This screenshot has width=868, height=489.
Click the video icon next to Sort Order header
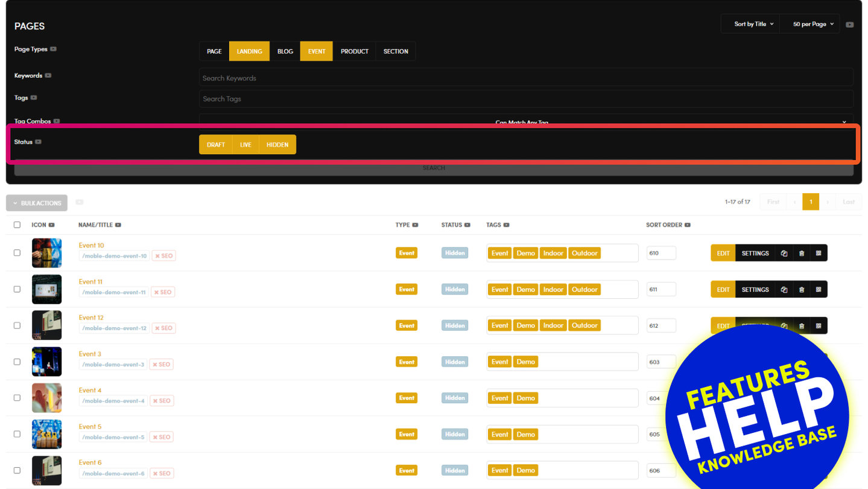point(687,225)
